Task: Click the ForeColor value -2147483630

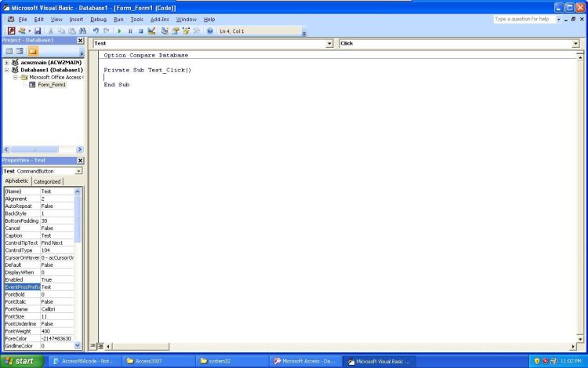Action: (x=57, y=338)
